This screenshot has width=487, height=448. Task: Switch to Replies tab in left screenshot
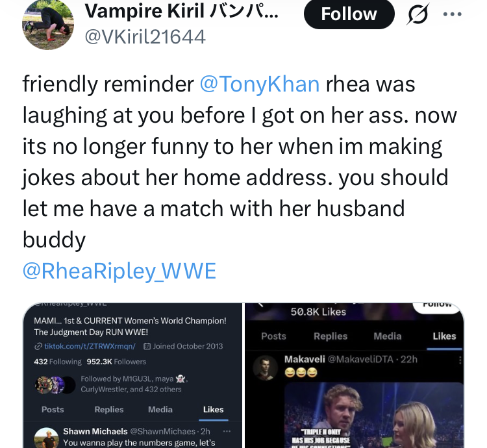pos(109,410)
